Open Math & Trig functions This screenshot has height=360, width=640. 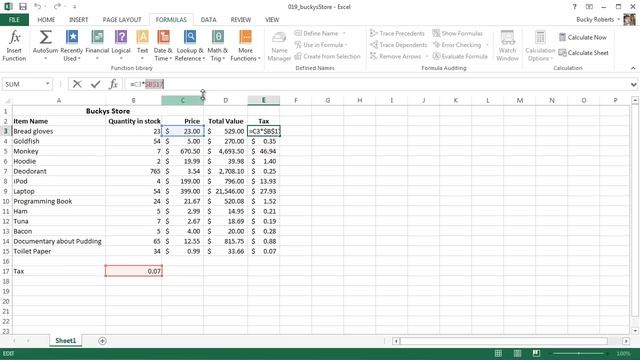point(218,46)
